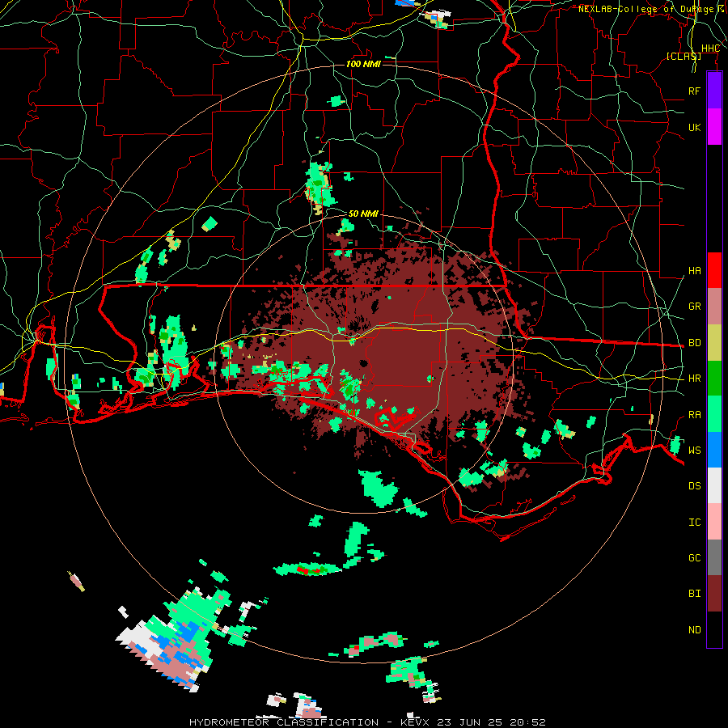The height and width of the screenshot is (728, 728).
Task: Click the "100 NMI" range ring label
Action: pos(363,64)
